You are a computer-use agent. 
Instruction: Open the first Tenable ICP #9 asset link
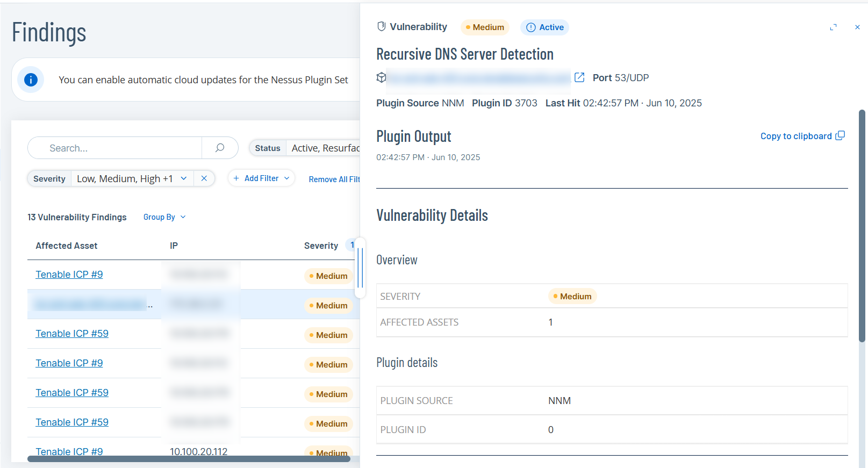point(69,275)
